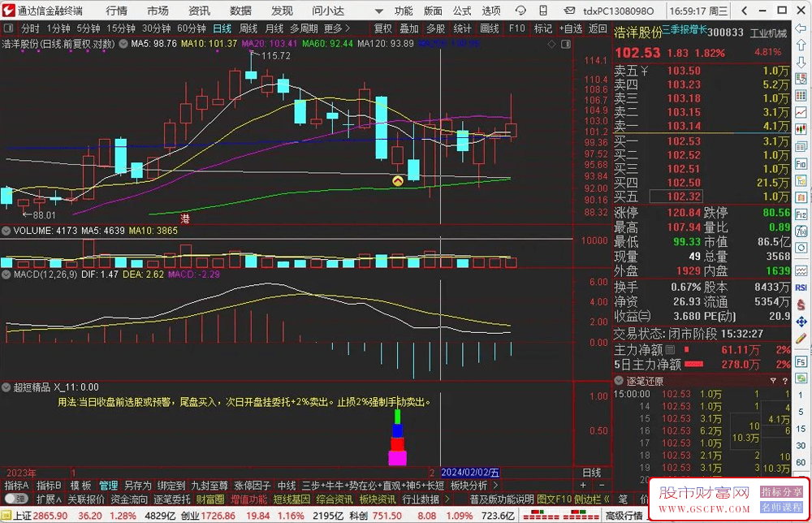
Task: Click the 返回 button
Action: (598, 28)
